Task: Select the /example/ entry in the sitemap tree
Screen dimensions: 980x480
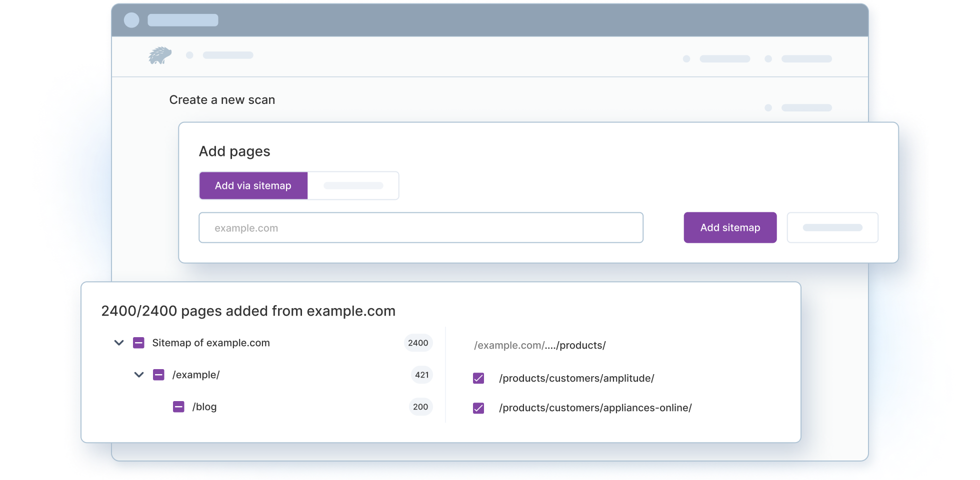Action: (196, 375)
